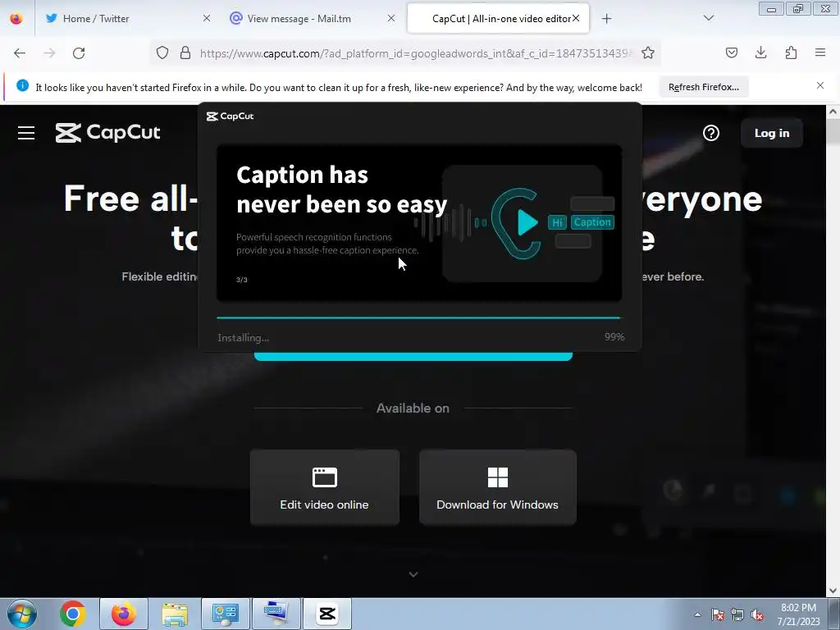Click the teal button behind installer

click(x=413, y=356)
